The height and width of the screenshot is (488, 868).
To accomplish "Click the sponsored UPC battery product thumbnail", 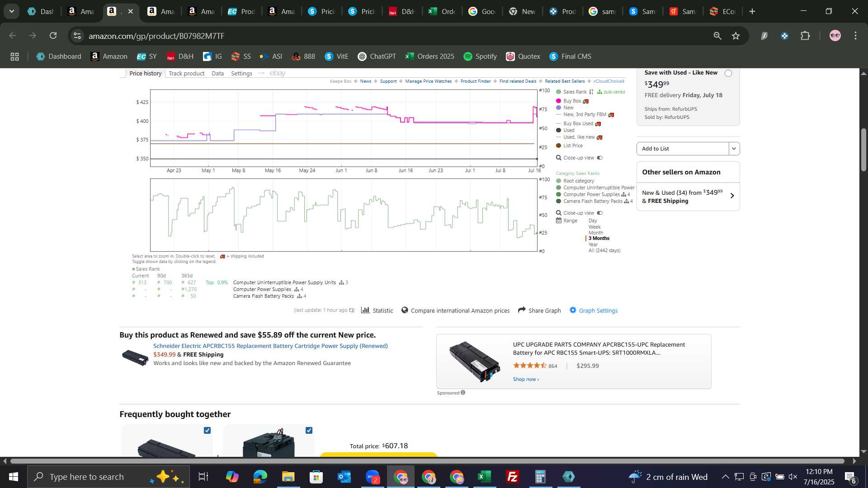I will (x=474, y=361).
